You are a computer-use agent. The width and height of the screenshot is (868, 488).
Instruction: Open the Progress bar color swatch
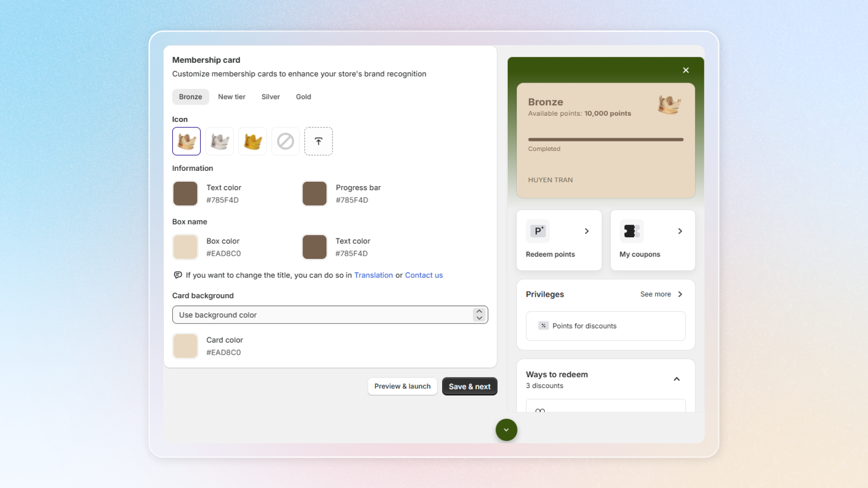(314, 193)
